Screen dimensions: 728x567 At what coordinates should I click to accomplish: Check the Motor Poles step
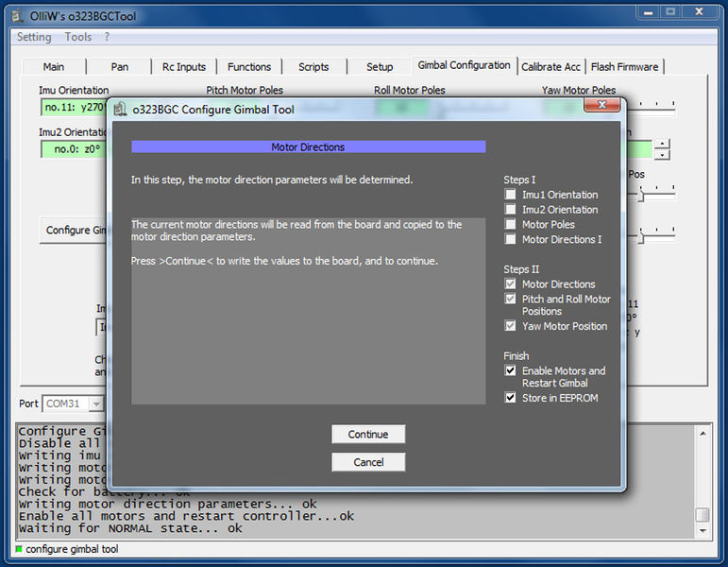click(511, 225)
